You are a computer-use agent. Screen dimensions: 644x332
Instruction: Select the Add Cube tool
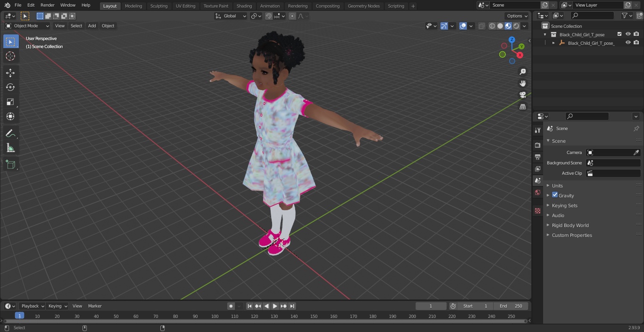coord(10,164)
